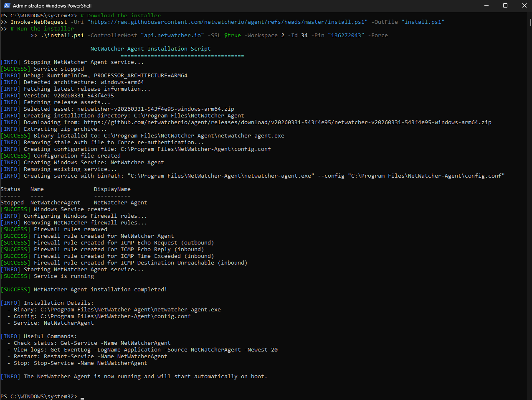This screenshot has height=400, width=532.
Task: Click the github.com releases download URL
Action: 287,122
